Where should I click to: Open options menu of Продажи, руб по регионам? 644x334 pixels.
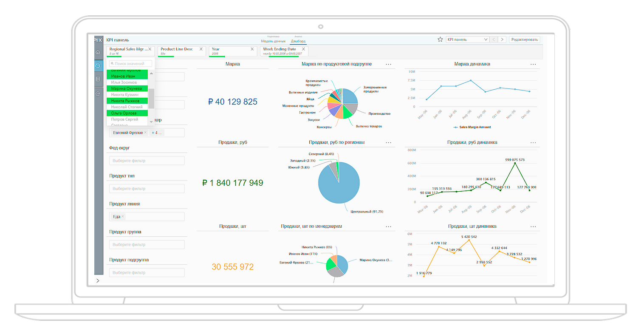click(x=388, y=142)
